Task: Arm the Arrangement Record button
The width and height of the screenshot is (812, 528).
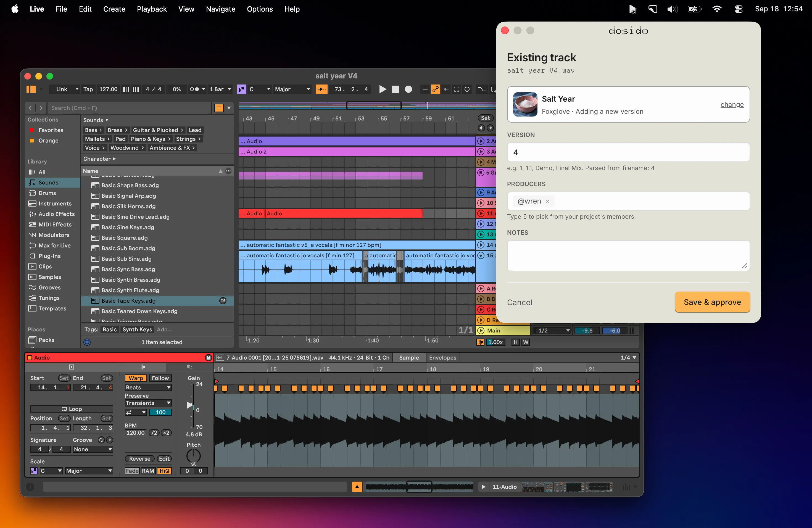Action: click(x=408, y=89)
